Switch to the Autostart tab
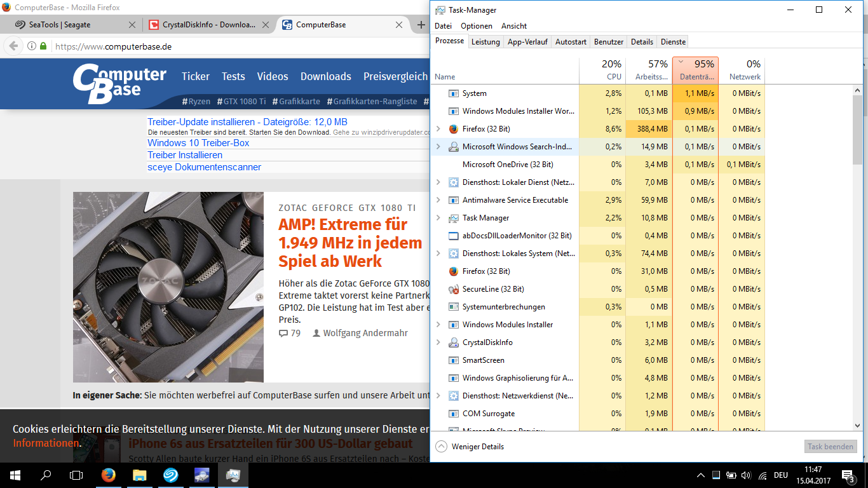This screenshot has width=868, height=488. coord(571,42)
